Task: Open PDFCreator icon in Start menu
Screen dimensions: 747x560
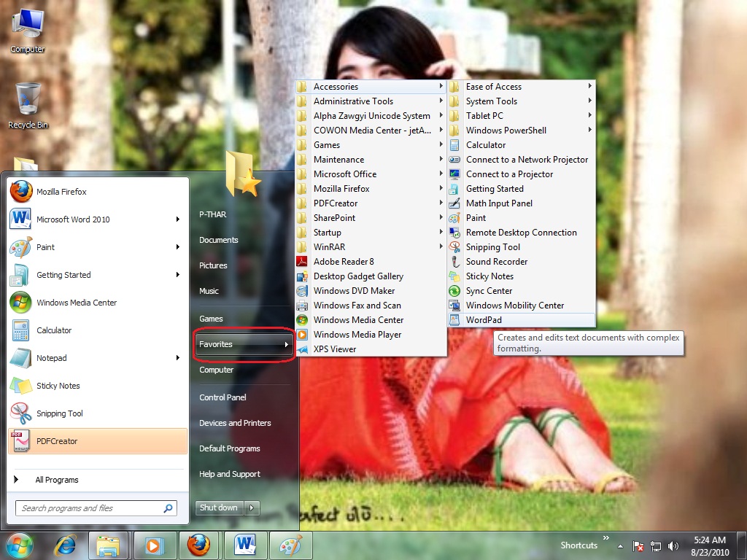Action: click(21, 441)
